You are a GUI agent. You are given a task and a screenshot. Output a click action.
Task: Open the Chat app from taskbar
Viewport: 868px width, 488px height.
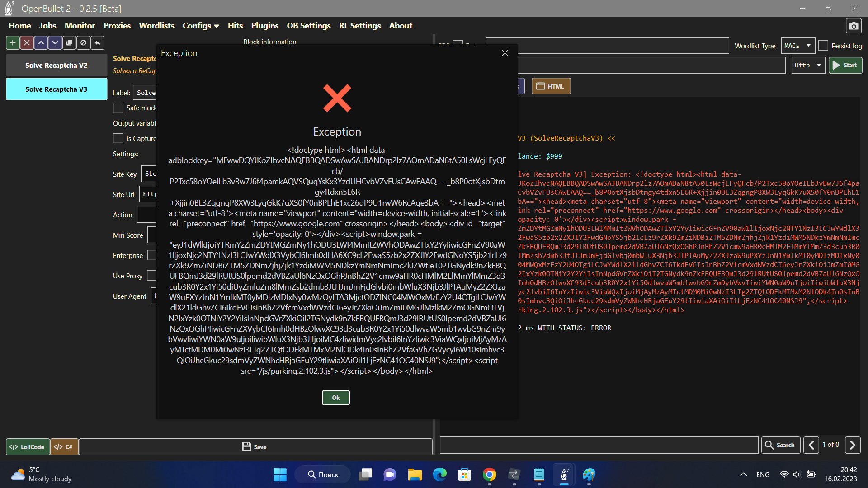390,475
